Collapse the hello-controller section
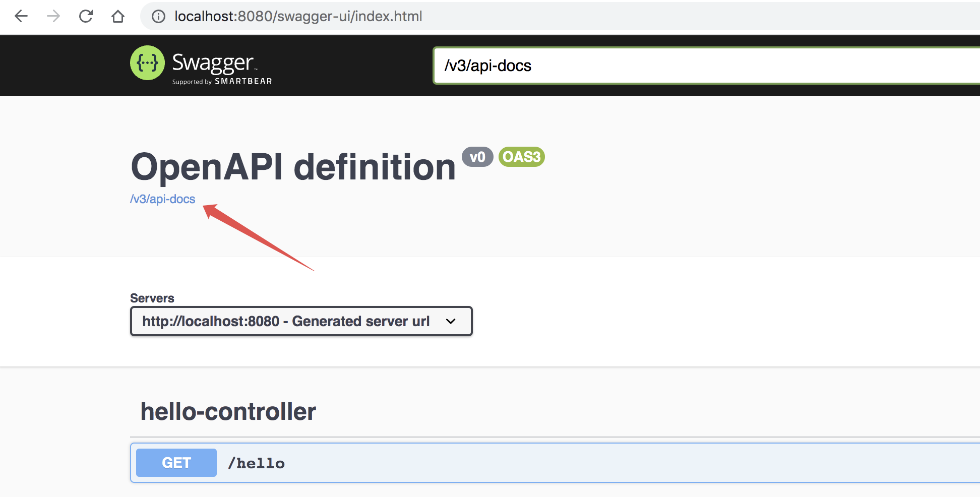The image size is (980, 497). click(228, 412)
